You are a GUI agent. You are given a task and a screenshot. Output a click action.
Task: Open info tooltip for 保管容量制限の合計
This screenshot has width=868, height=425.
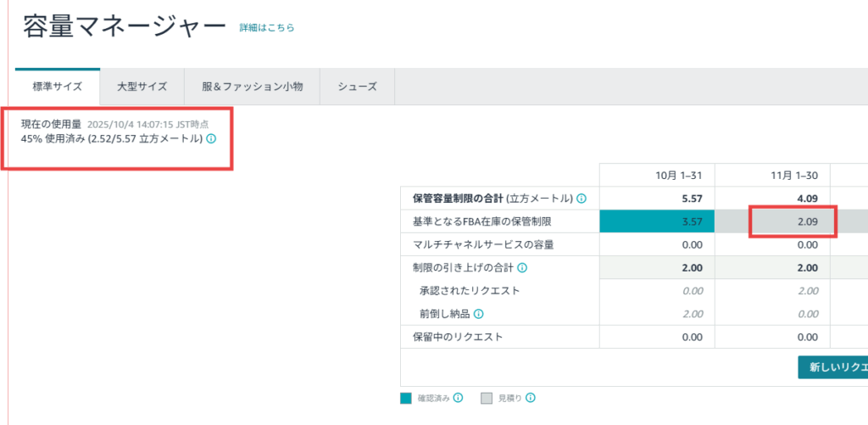(x=581, y=199)
